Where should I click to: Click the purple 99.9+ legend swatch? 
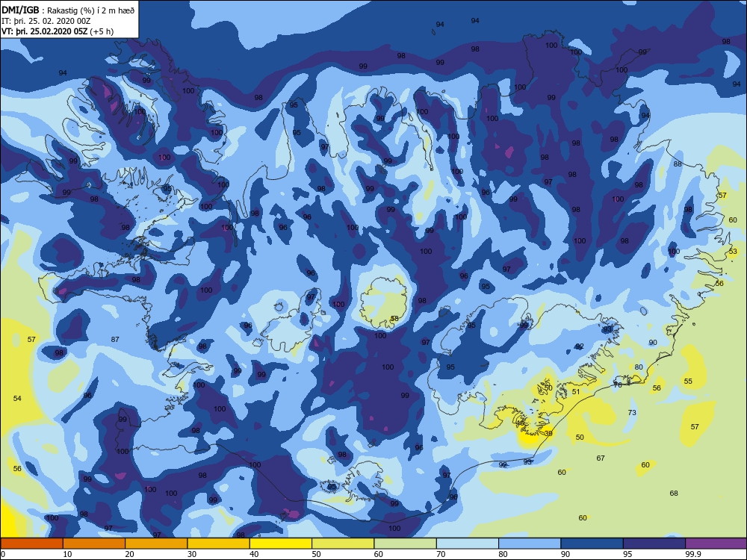tap(716, 544)
